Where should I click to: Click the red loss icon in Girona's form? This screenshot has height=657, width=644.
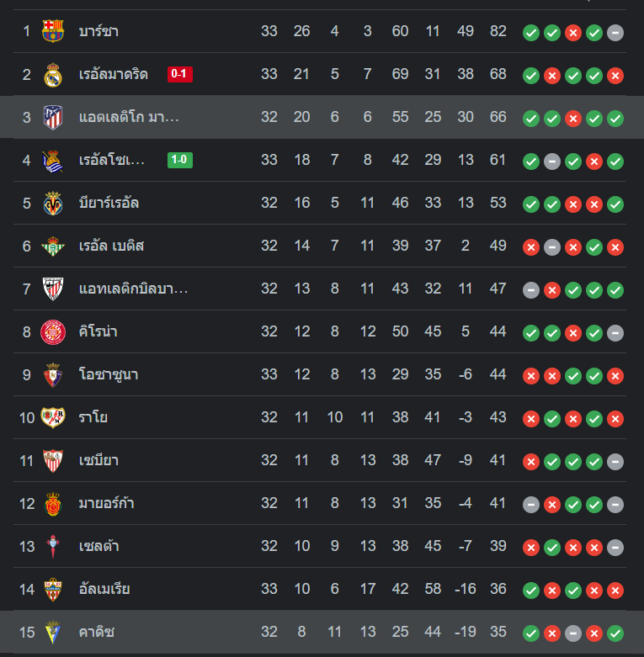coord(573,333)
